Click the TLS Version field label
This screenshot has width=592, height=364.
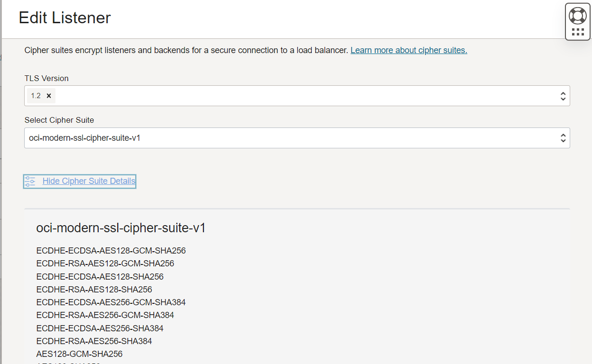pyautogui.click(x=46, y=78)
